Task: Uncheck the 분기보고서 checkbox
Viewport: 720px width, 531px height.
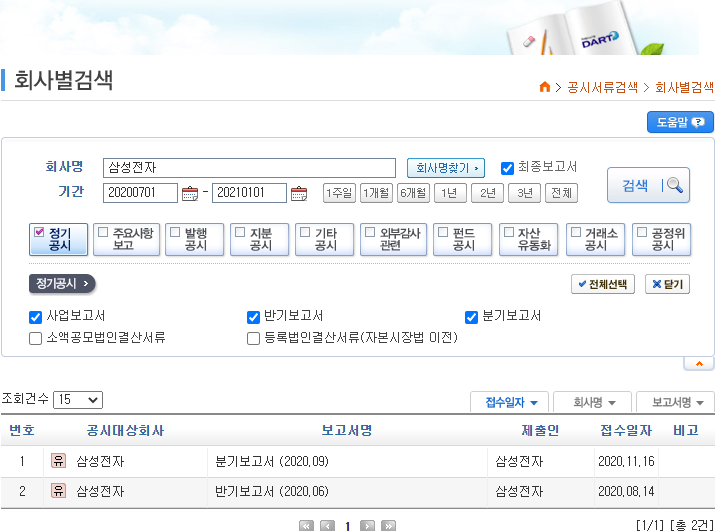Action: click(x=472, y=317)
